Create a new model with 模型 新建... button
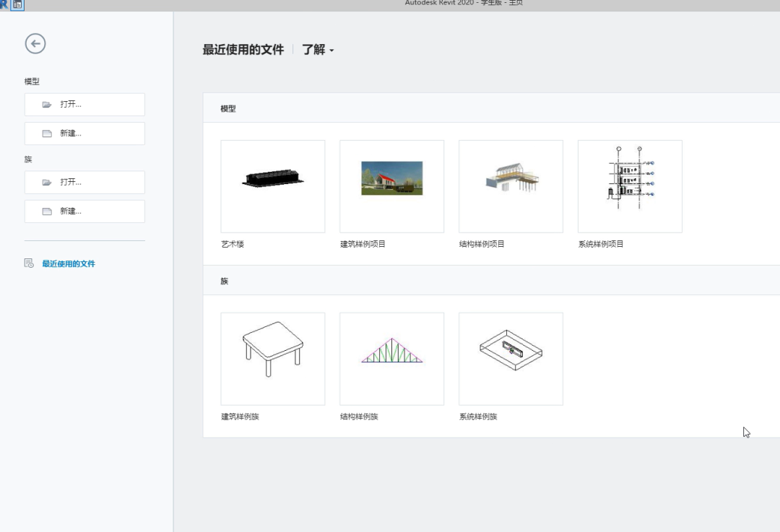 point(84,134)
